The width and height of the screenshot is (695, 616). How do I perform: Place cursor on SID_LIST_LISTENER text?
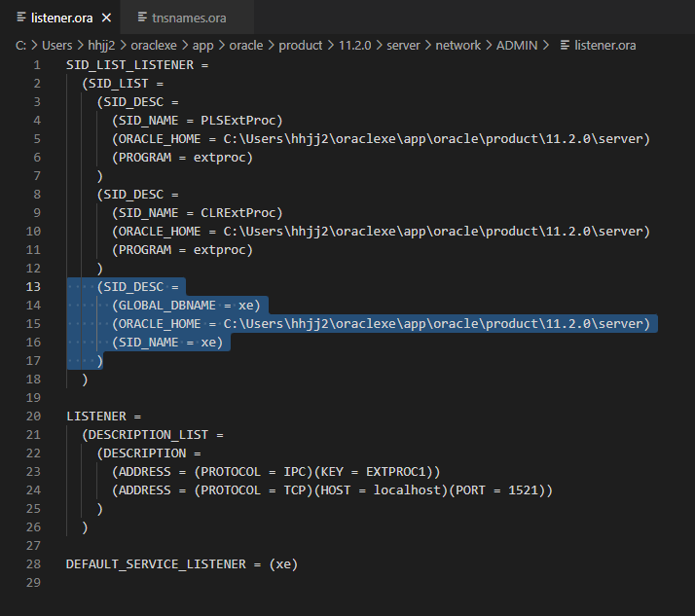pos(129,65)
